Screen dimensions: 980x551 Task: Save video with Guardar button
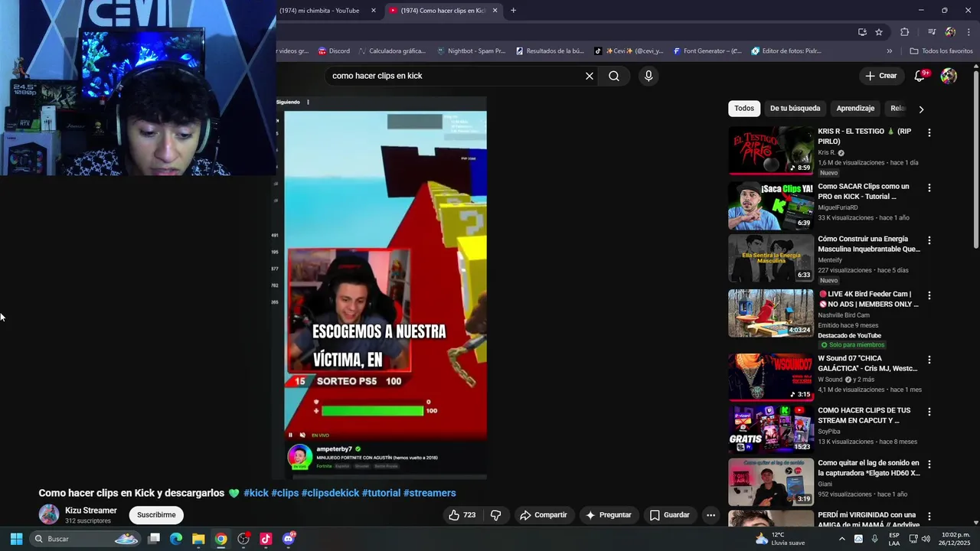669,515
